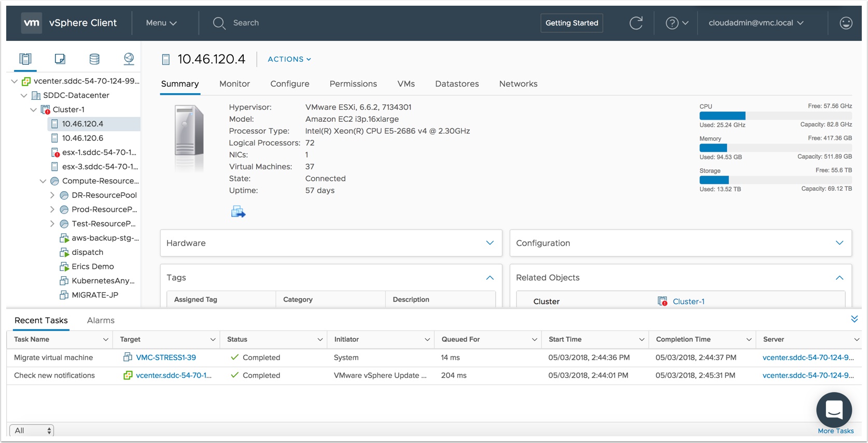Open the Status column dropdown arrow
868x443 pixels.
pyautogui.click(x=320, y=339)
